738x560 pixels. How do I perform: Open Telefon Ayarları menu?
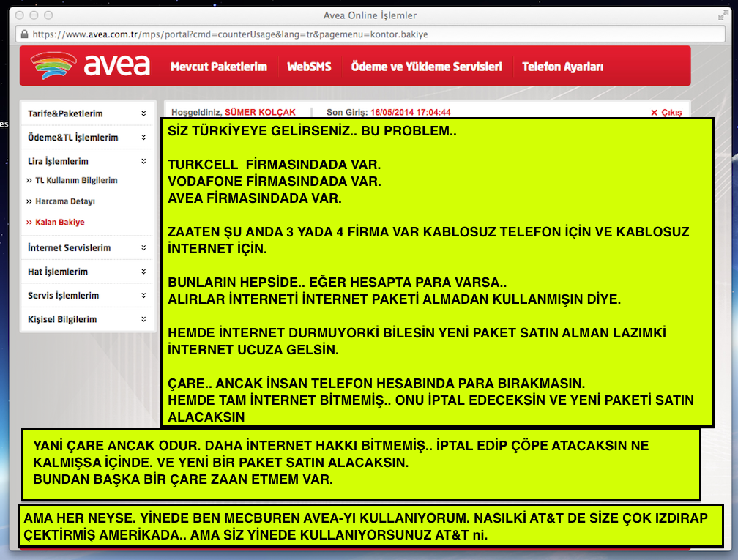point(562,67)
